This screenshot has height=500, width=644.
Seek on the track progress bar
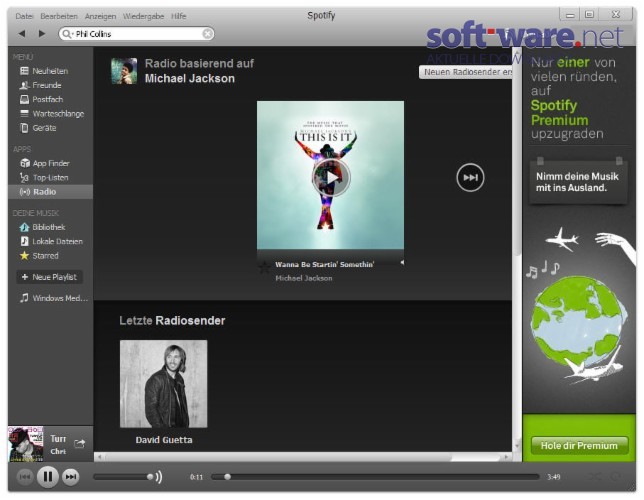pos(375,477)
